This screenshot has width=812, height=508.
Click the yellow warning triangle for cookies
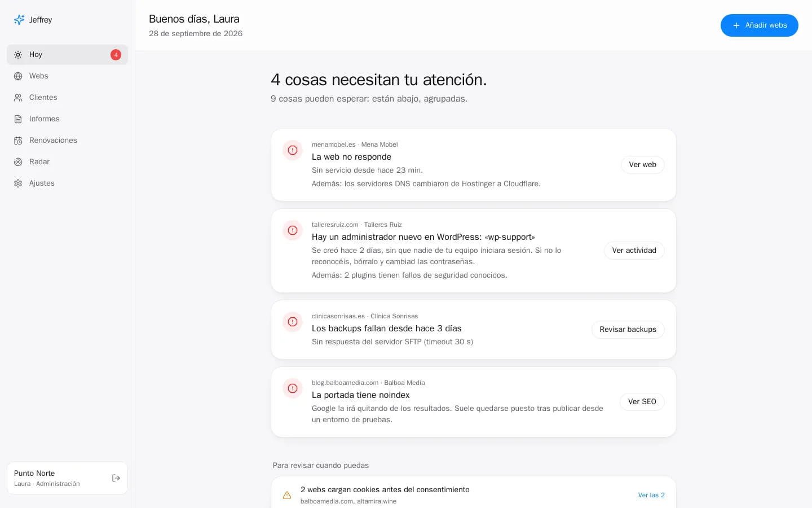[287, 495]
